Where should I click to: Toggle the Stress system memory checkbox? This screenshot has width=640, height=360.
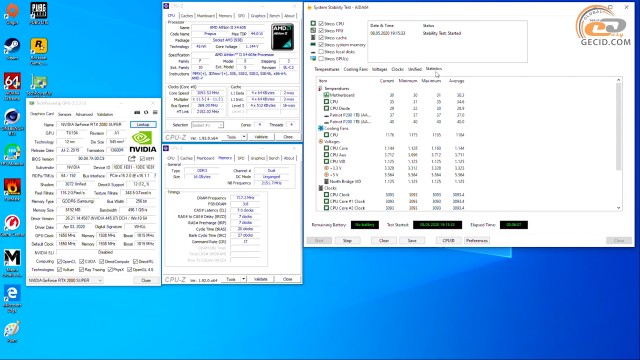(321, 44)
